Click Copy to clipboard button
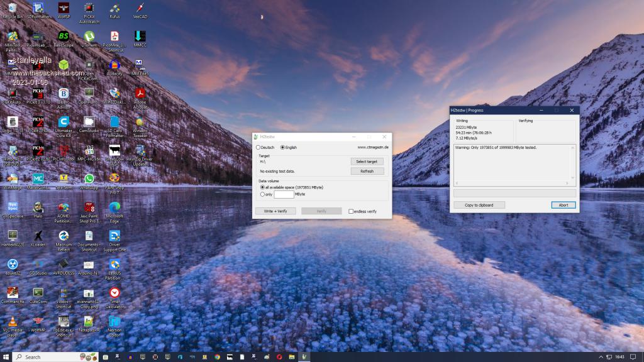This screenshot has width=644, height=362. point(479,205)
